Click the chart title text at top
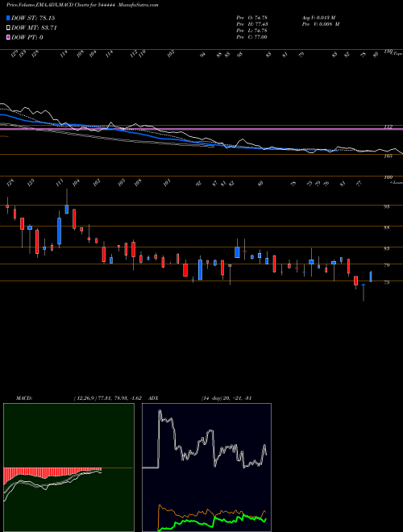403x532 pixels. [x=82, y=5]
